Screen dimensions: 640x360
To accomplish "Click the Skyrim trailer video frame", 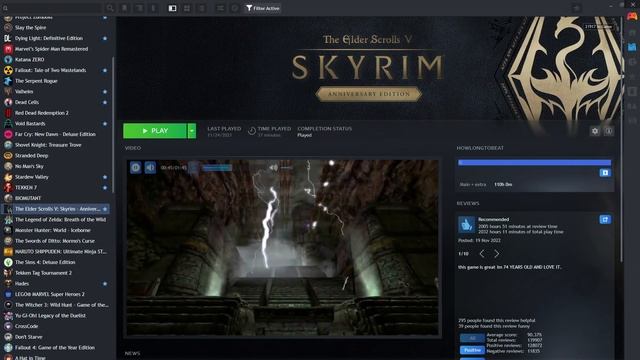I will (282, 248).
